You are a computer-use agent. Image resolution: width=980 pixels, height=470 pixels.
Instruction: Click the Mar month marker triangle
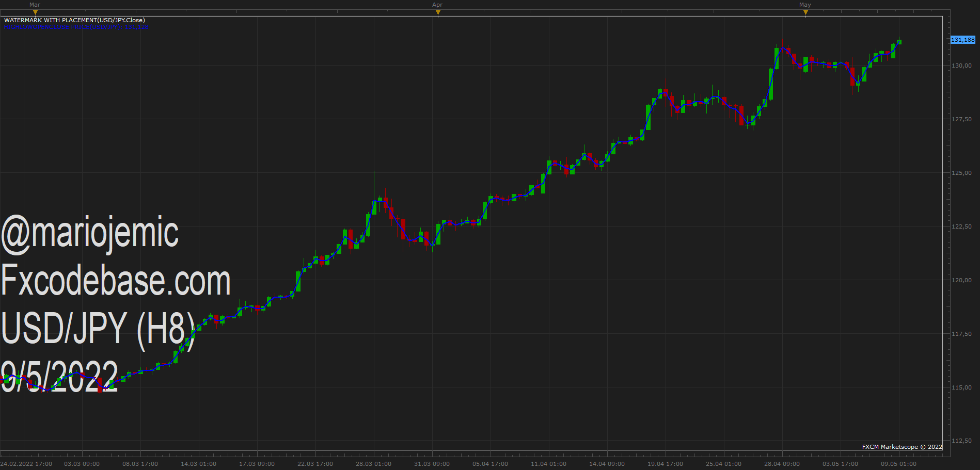(35, 12)
